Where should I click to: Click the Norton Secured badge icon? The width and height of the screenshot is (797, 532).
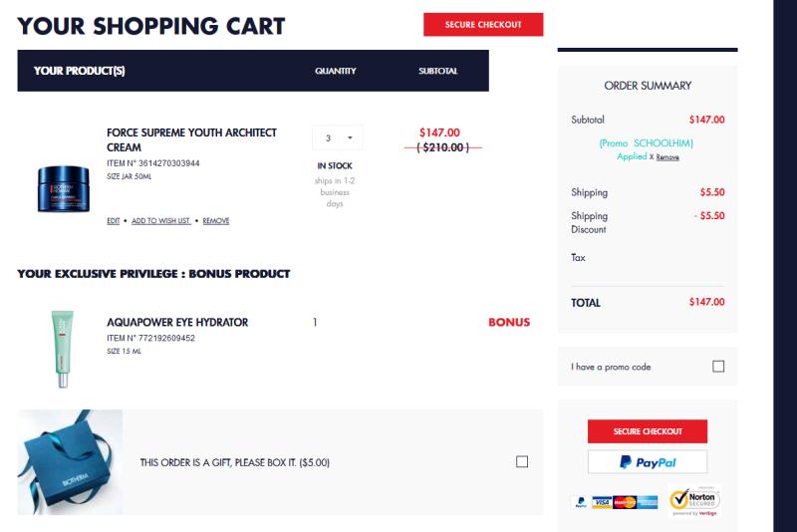[x=694, y=501]
